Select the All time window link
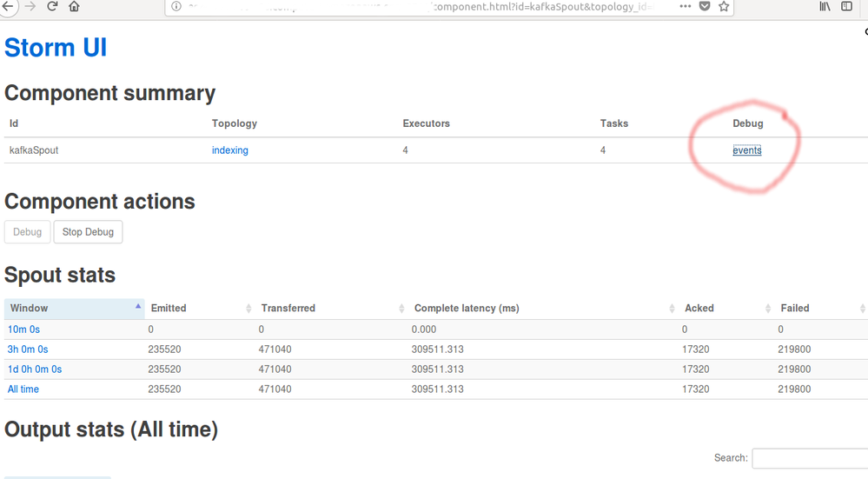Viewport: 868px width, 479px height. pos(23,389)
